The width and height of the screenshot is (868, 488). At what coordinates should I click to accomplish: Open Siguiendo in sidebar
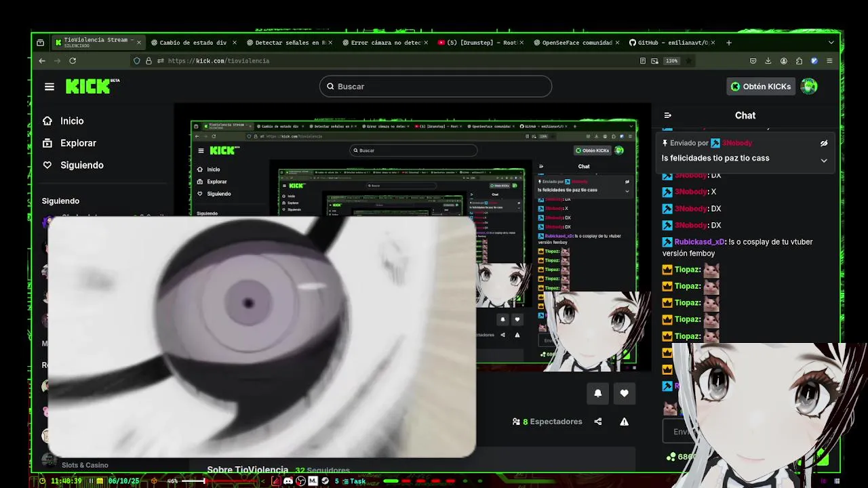(x=81, y=165)
